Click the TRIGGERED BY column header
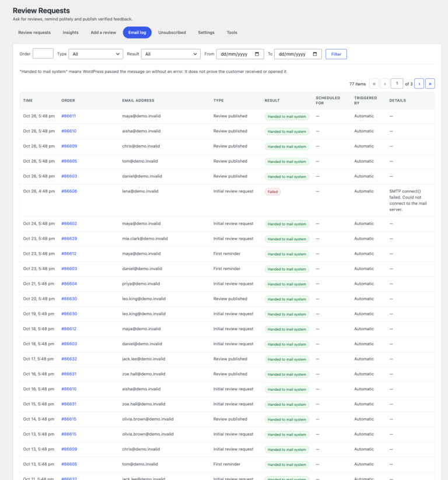This screenshot has width=448, height=480. [x=366, y=100]
